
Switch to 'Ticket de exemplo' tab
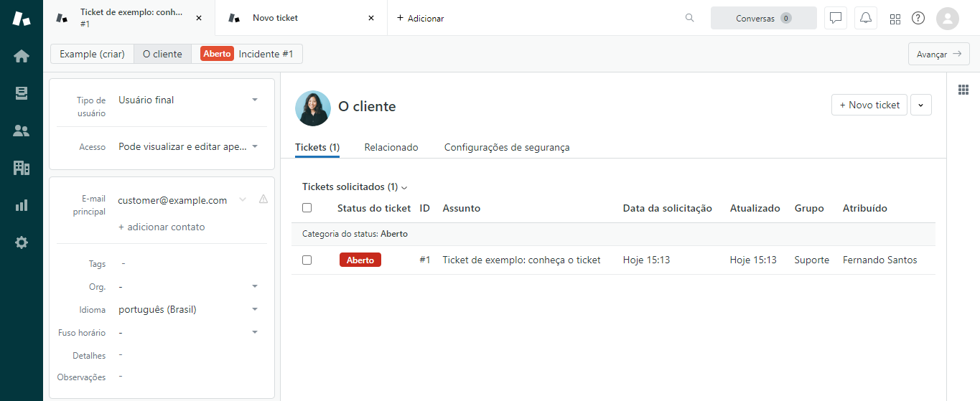129,18
